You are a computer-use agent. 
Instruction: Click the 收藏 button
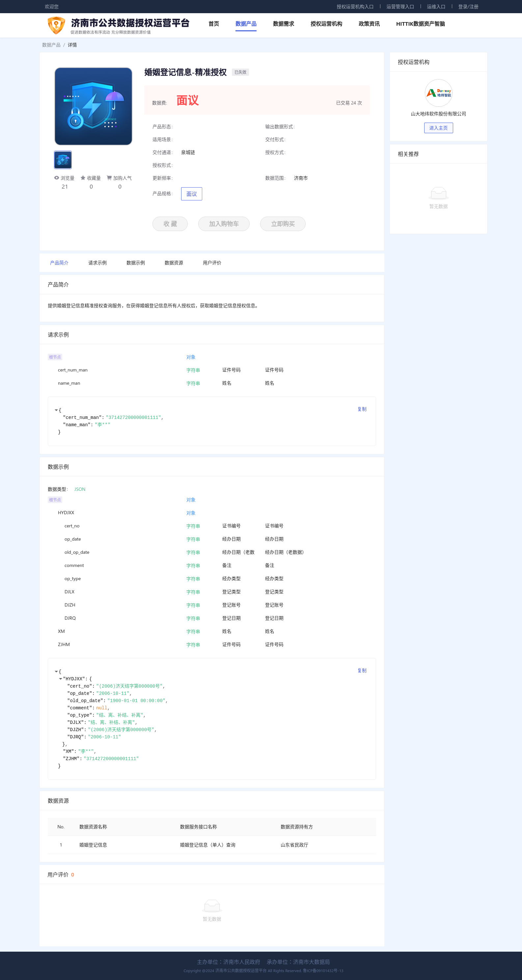(170, 224)
